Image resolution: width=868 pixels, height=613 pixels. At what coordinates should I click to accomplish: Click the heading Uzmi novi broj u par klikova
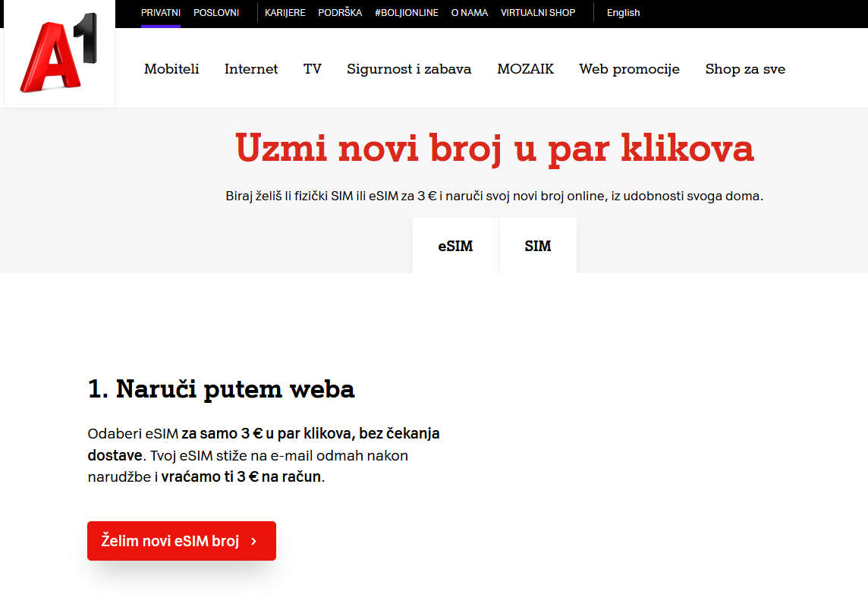pos(495,149)
